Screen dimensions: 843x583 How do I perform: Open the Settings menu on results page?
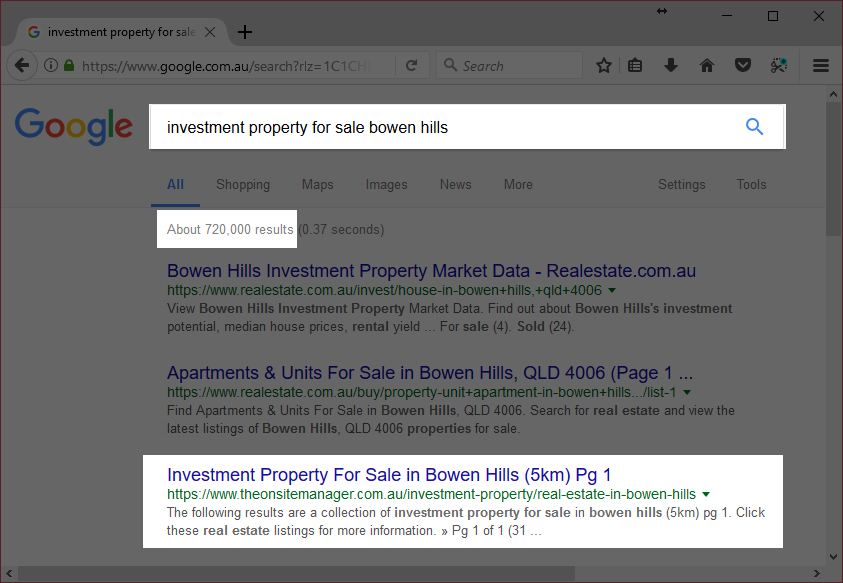[682, 184]
